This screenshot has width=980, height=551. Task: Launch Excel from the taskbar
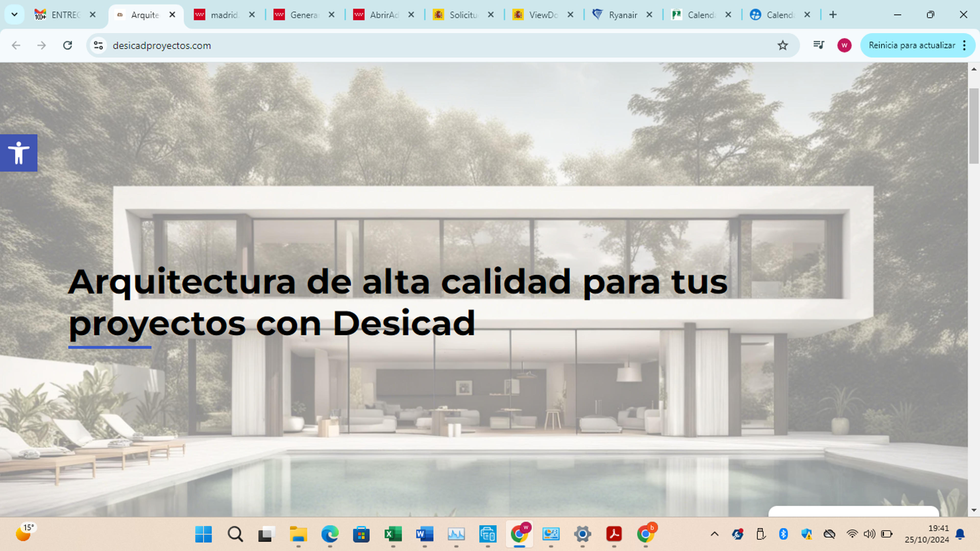(393, 534)
